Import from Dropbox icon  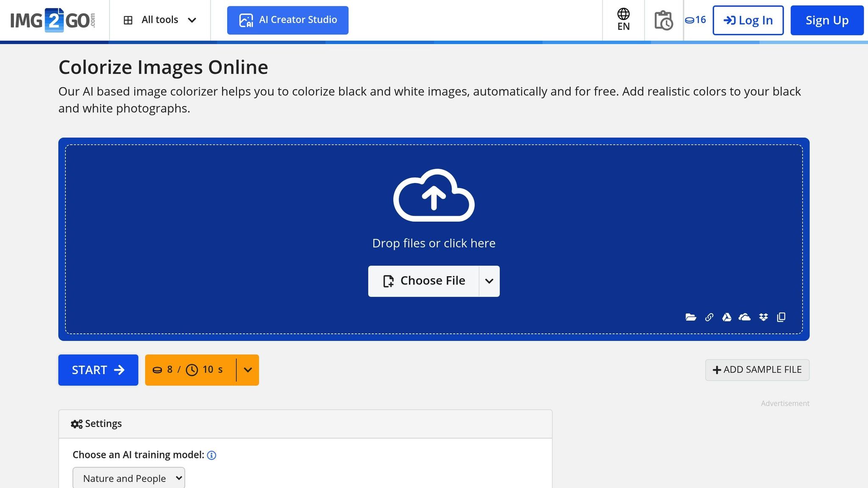pos(763,317)
